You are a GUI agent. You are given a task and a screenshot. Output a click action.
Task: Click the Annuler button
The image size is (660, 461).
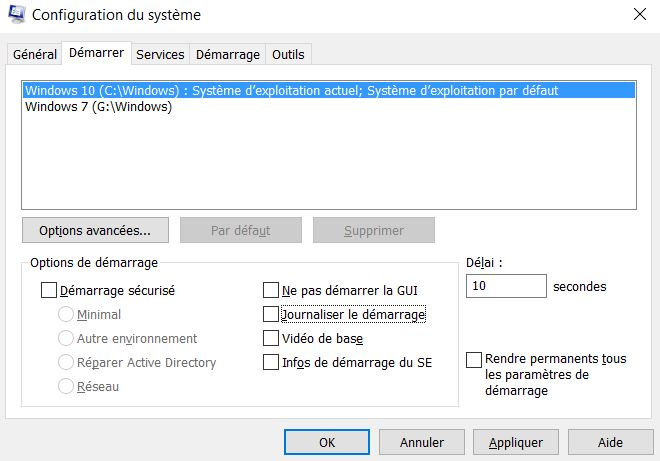422,442
